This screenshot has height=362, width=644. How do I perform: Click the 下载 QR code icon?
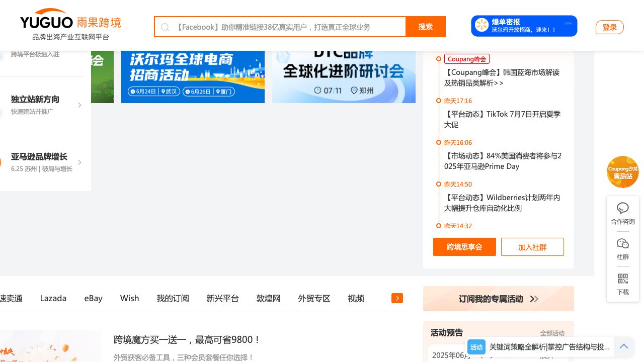pyautogui.click(x=623, y=279)
